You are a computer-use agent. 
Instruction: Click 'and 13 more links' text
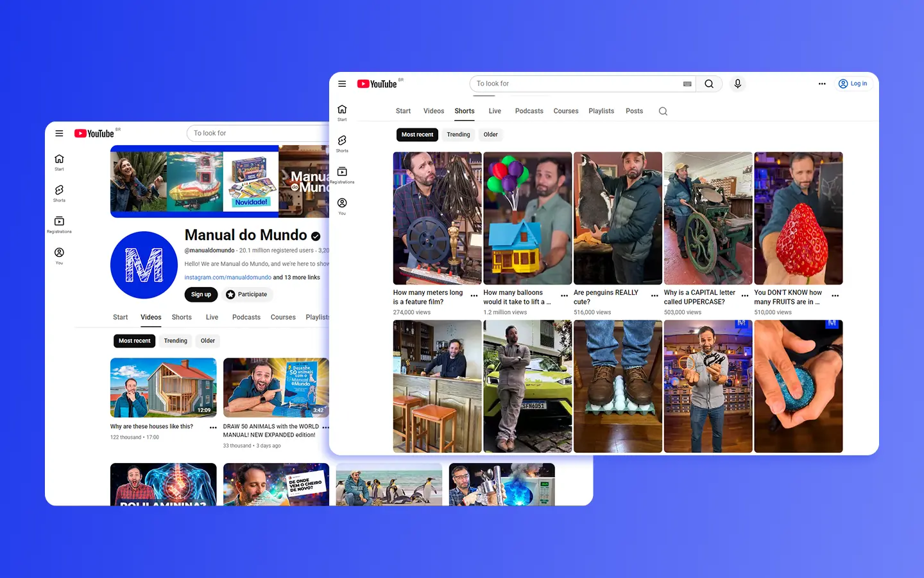pyautogui.click(x=296, y=277)
